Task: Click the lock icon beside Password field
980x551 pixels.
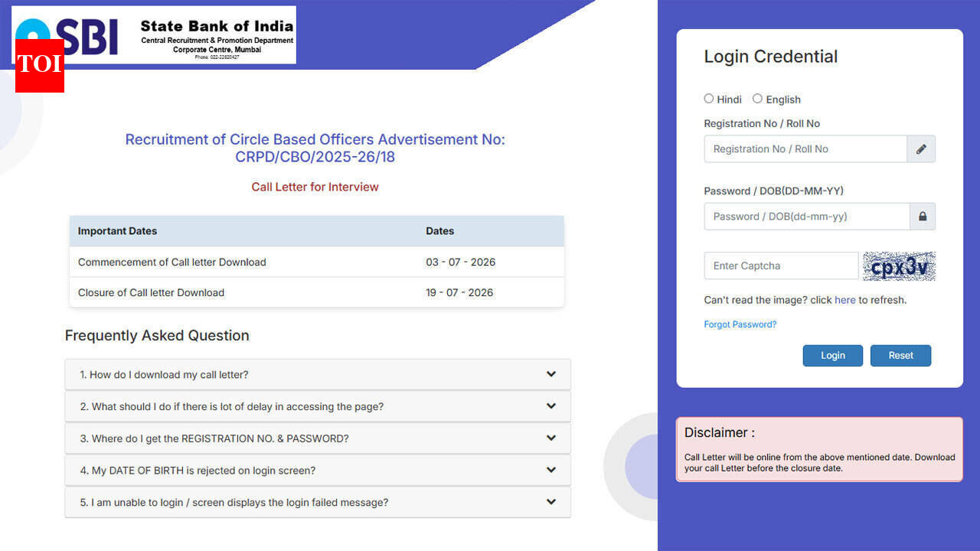Action: click(923, 217)
